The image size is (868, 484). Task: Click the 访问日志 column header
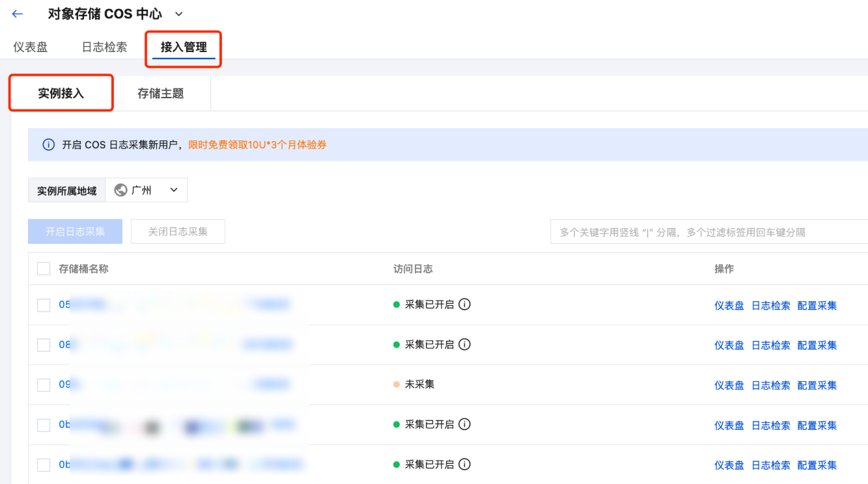point(413,269)
